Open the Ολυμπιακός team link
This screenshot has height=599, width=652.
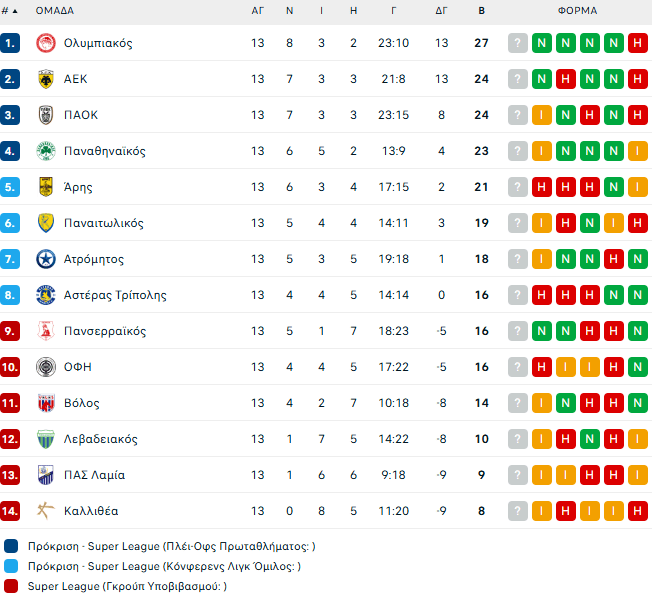tap(97, 43)
